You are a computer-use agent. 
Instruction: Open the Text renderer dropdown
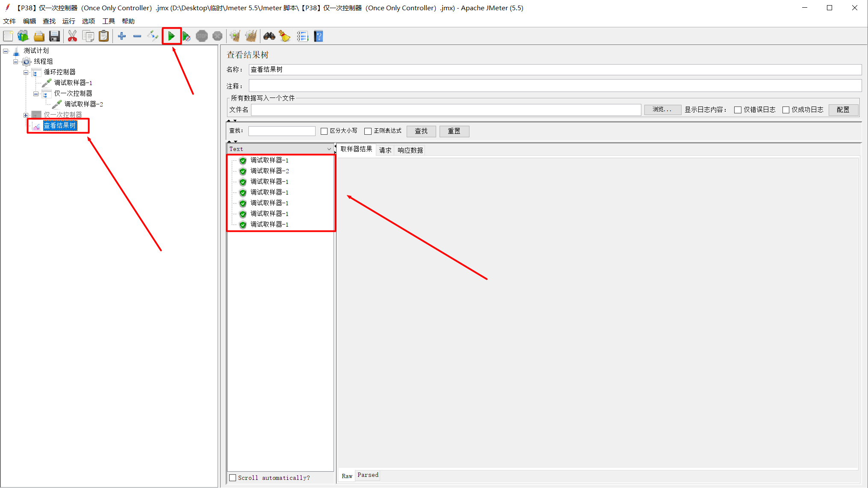[280, 149]
